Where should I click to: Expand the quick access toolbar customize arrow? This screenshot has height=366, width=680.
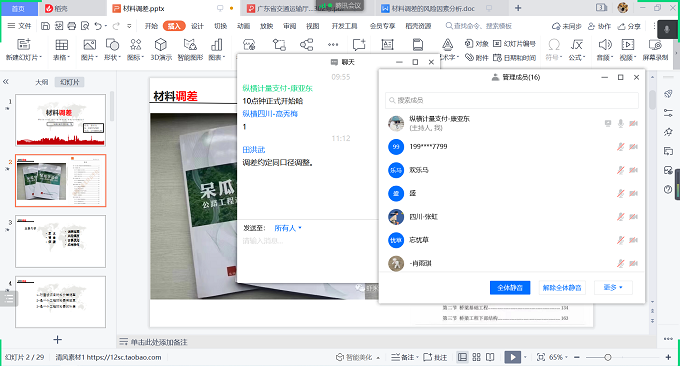pos(129,26)
